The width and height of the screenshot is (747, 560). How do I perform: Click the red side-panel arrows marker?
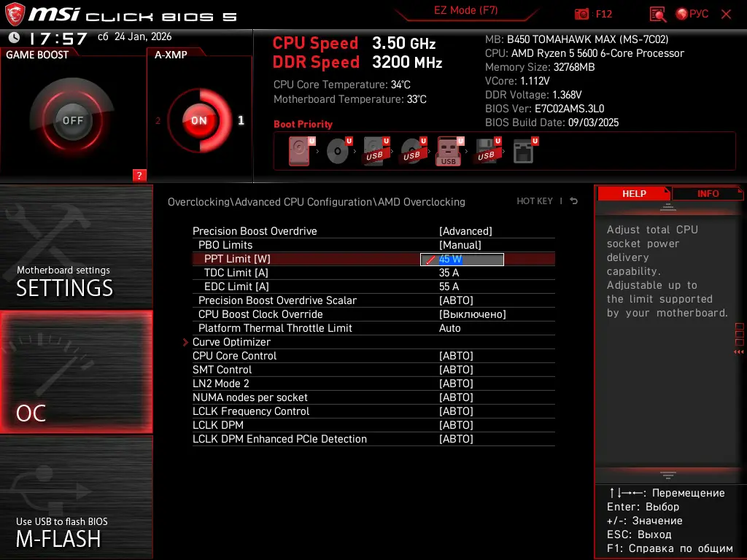pos(739,352)
